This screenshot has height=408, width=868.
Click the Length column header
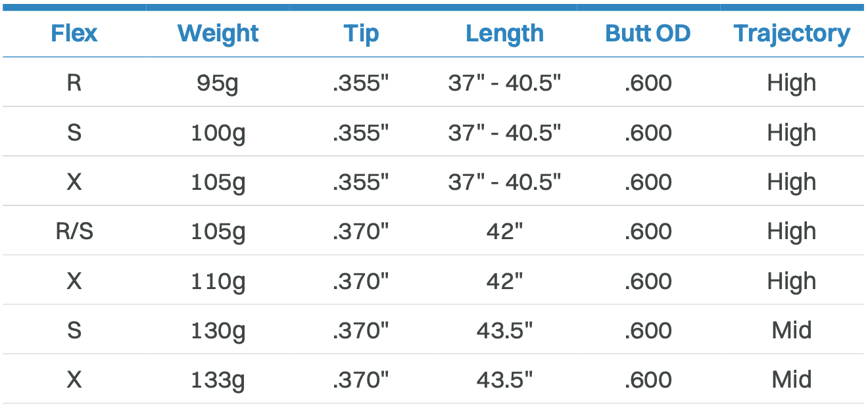(504, 34)
